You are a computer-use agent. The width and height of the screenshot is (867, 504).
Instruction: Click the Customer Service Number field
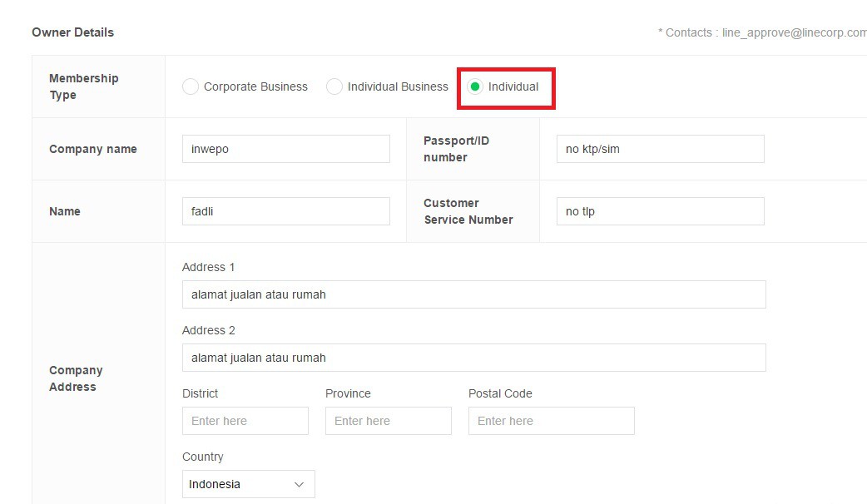coord(660,211)
